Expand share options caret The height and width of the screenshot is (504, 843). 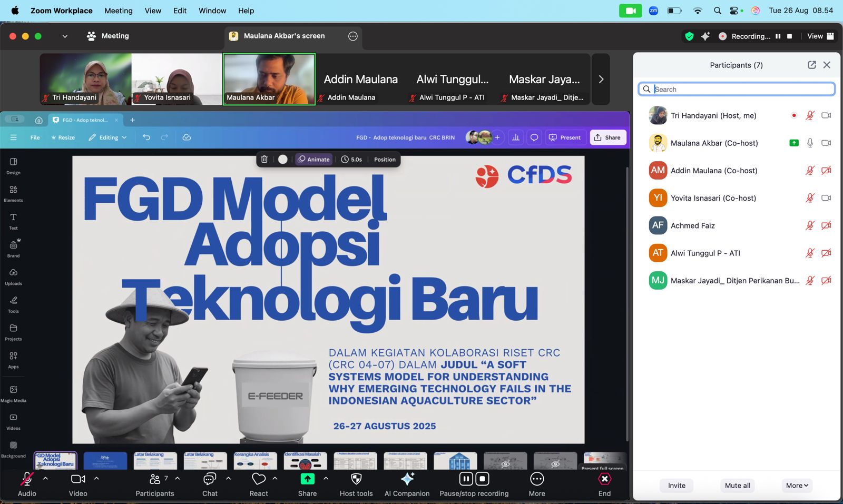pos(326,479)
